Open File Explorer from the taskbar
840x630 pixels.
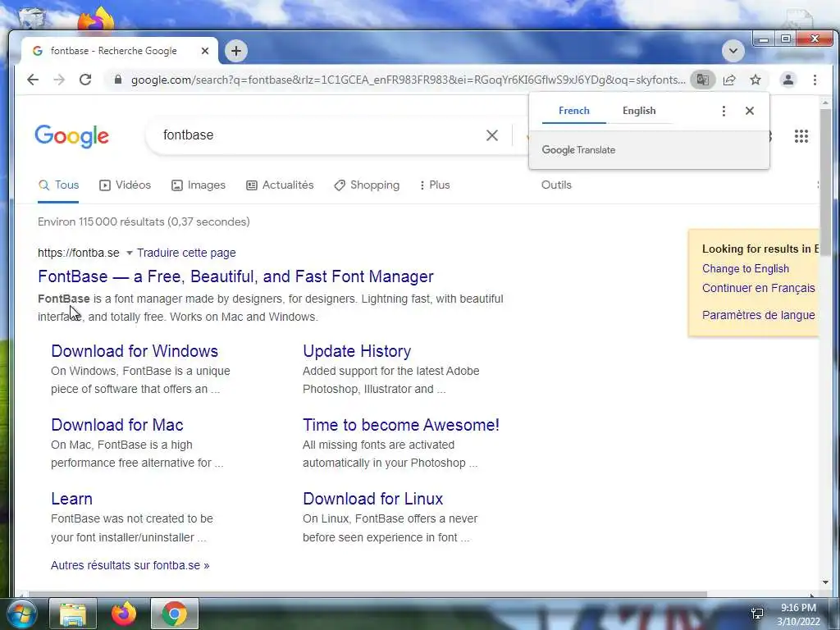(73, 614)
